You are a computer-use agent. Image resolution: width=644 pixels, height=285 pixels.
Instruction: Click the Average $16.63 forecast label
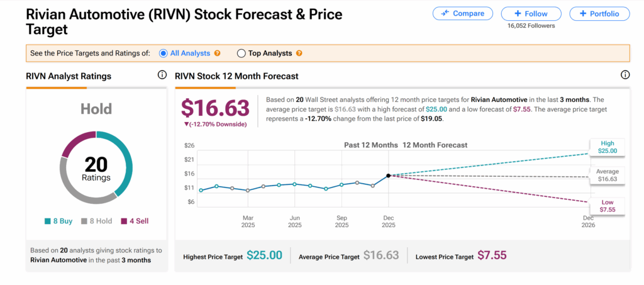[x=607, y=176]
